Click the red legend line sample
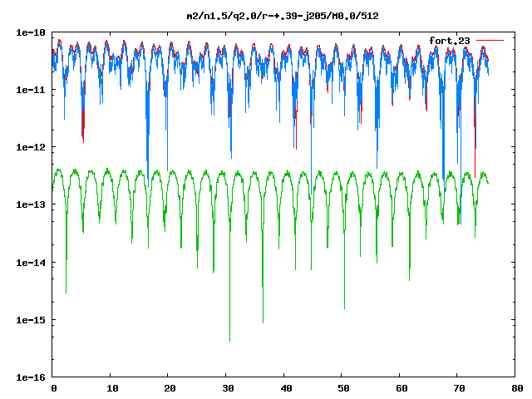The image size is (532, 399). [490, 41]
